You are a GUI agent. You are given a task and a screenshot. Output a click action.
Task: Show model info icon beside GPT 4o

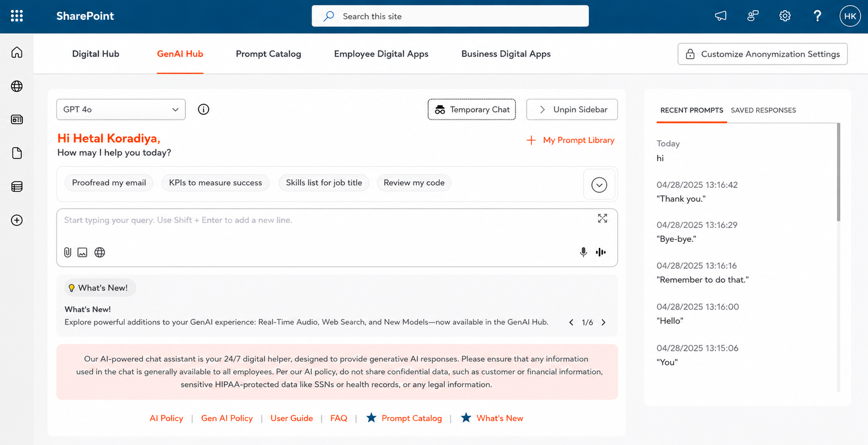pos(204,110)
